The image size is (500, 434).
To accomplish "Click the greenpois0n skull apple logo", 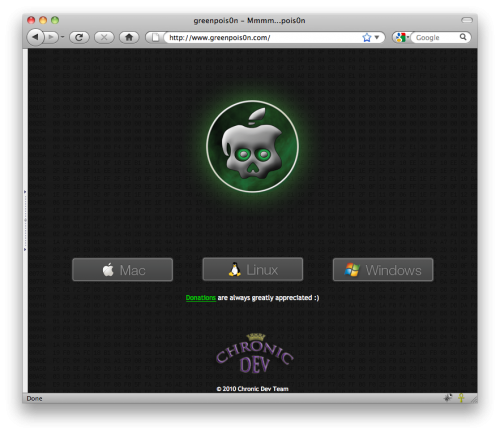I will (x=252, y=147).
